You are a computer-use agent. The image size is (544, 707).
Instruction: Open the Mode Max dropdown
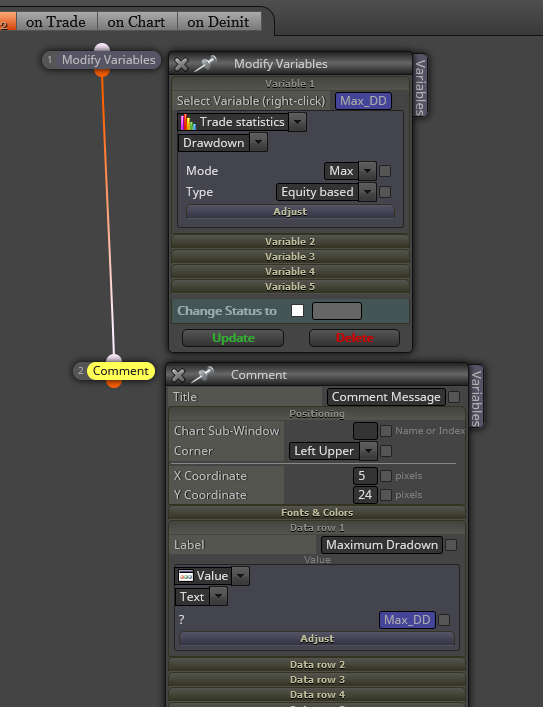[367, 171]
